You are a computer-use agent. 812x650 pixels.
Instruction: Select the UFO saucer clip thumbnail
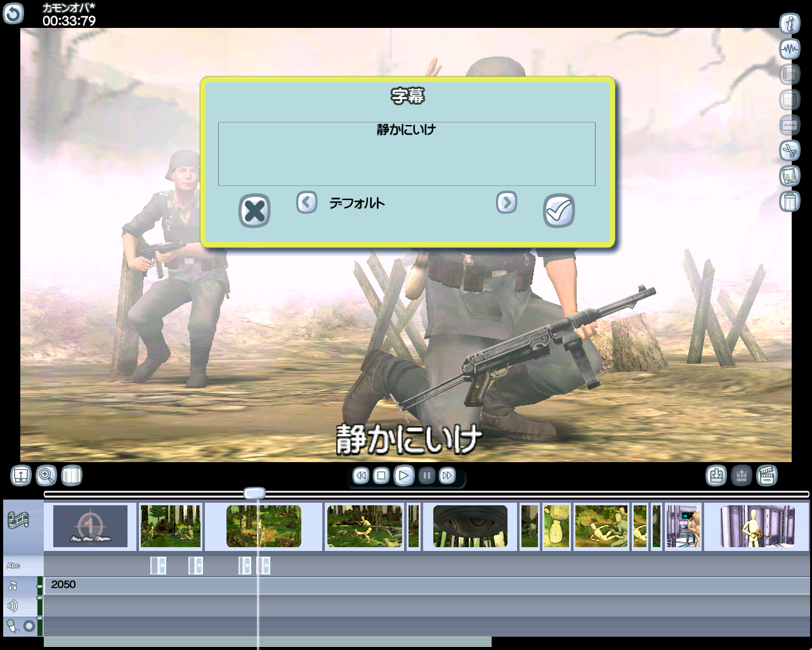(470, 526)
